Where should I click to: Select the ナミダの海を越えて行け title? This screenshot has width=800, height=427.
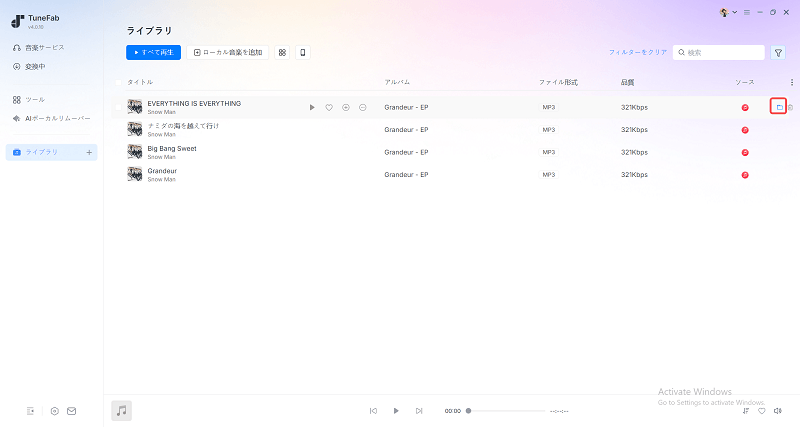(x=183, y=126)
